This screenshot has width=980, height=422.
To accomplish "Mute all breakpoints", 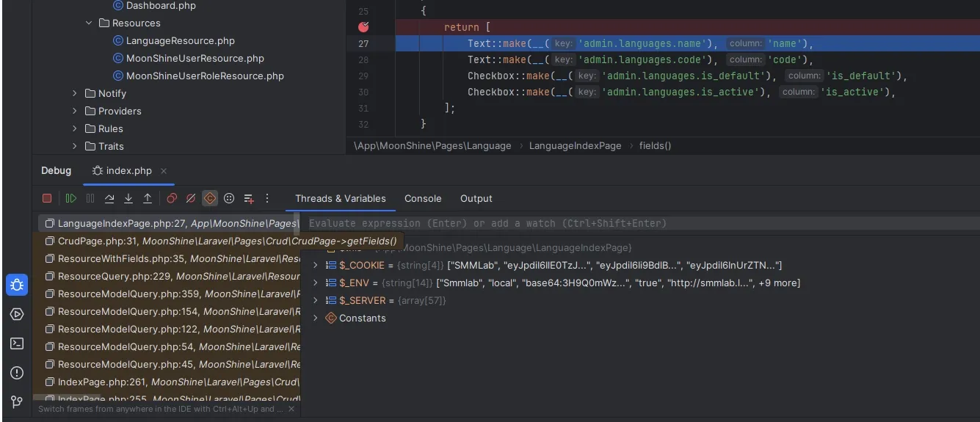I will pos(191,198).
